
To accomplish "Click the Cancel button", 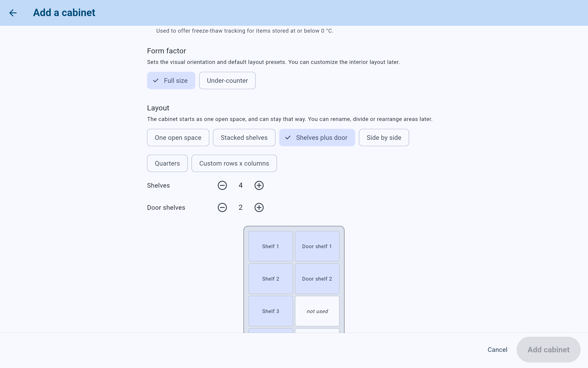I will 497,350.
